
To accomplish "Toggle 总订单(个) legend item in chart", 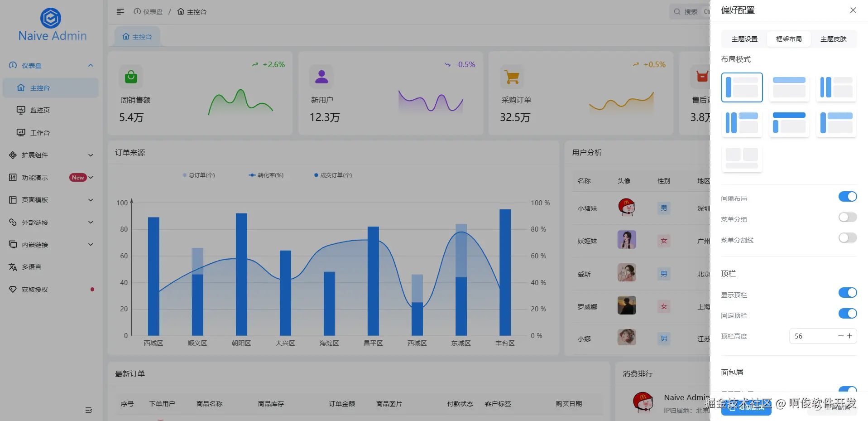I will click(199, 175).
